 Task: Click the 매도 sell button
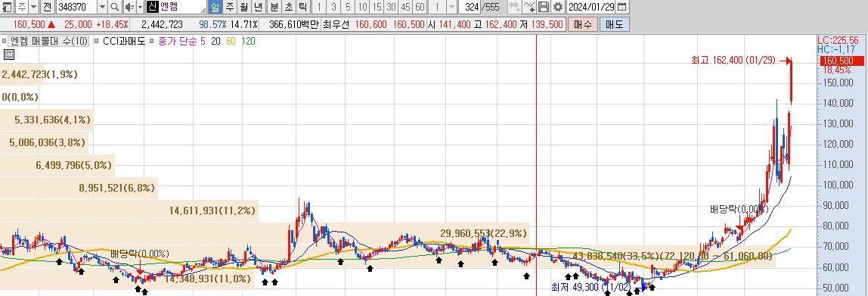(615, 24)
